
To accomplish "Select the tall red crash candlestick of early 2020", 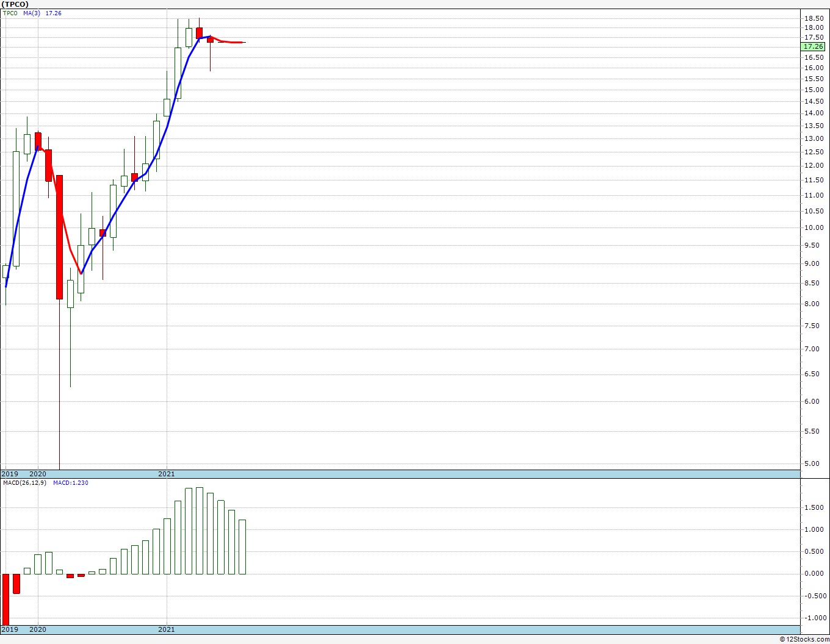I will (59, 237).
